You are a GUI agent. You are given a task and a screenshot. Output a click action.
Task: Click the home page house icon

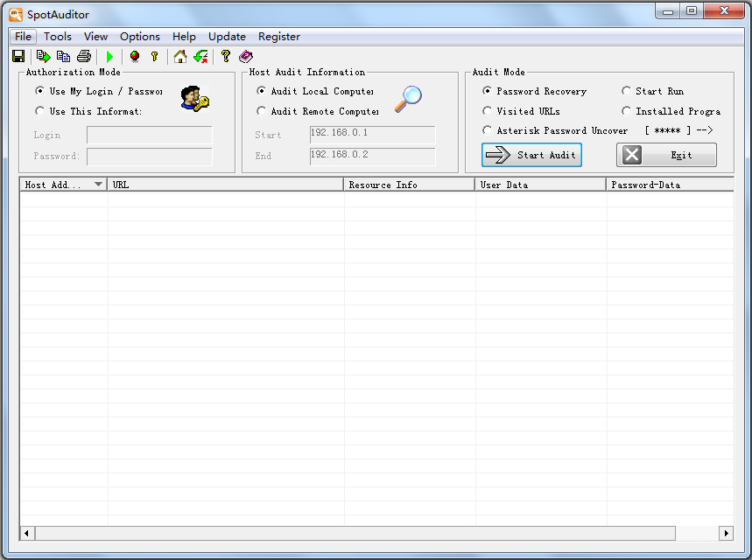coord(180,56)
